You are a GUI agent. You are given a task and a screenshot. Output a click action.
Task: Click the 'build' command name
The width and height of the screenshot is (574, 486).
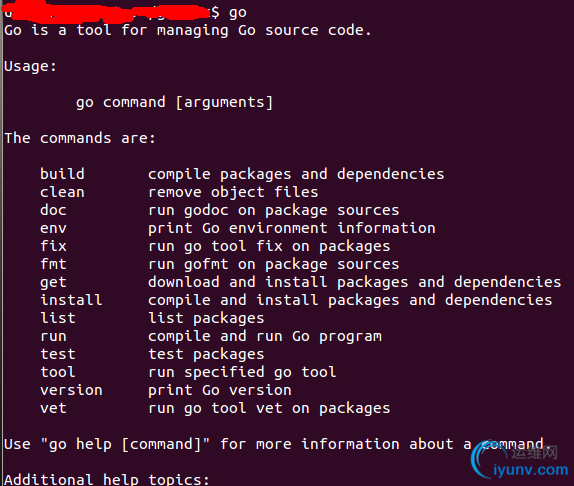[x=62, y=174]
